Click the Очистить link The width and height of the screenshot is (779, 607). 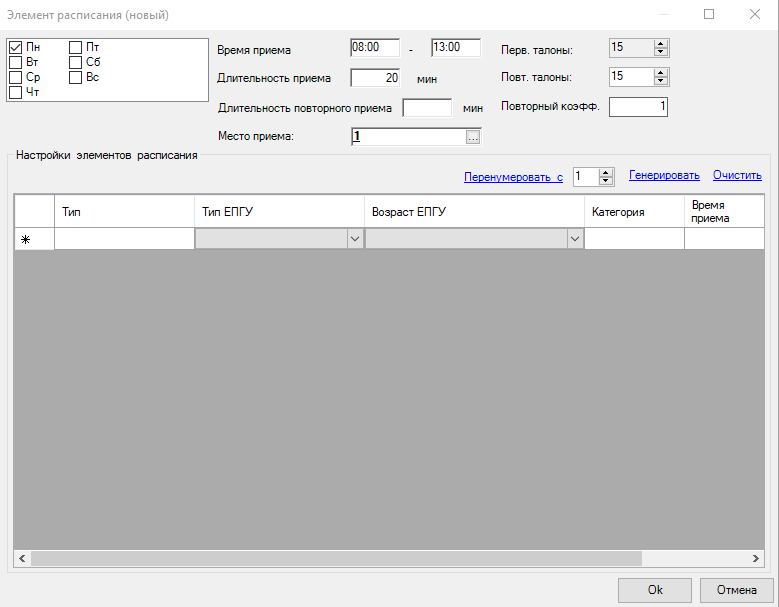tap(737, 175)
